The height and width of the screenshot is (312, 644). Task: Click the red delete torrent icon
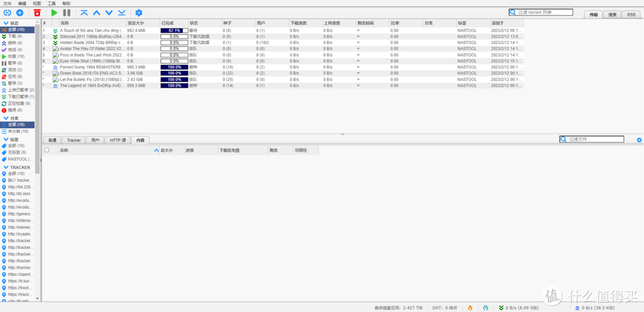click(x=37, y=13)
